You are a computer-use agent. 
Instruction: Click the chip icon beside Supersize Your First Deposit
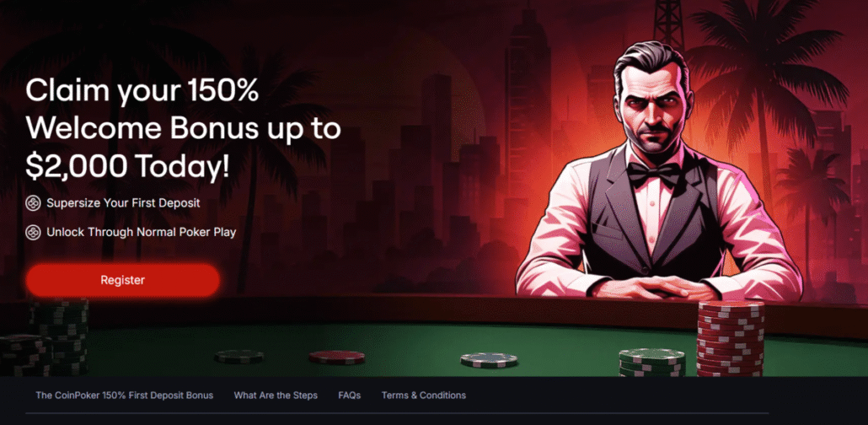[x=33, y=203]
